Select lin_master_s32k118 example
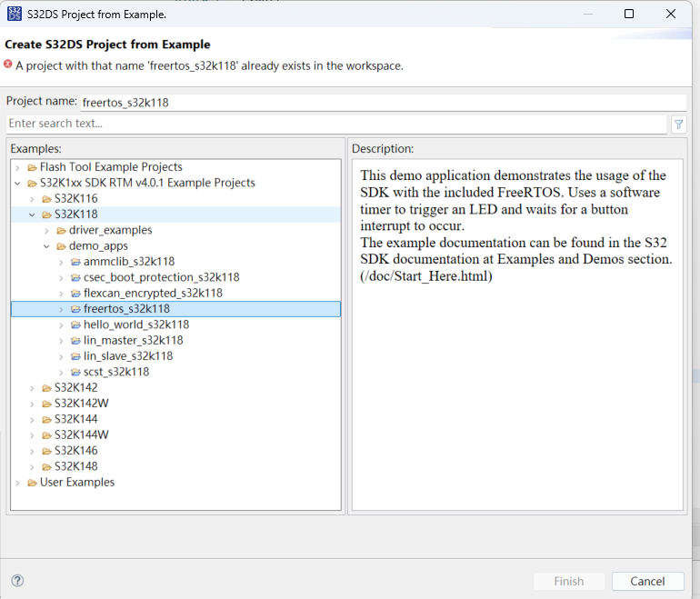Screen dimensions: 700x599 [133, 340]
